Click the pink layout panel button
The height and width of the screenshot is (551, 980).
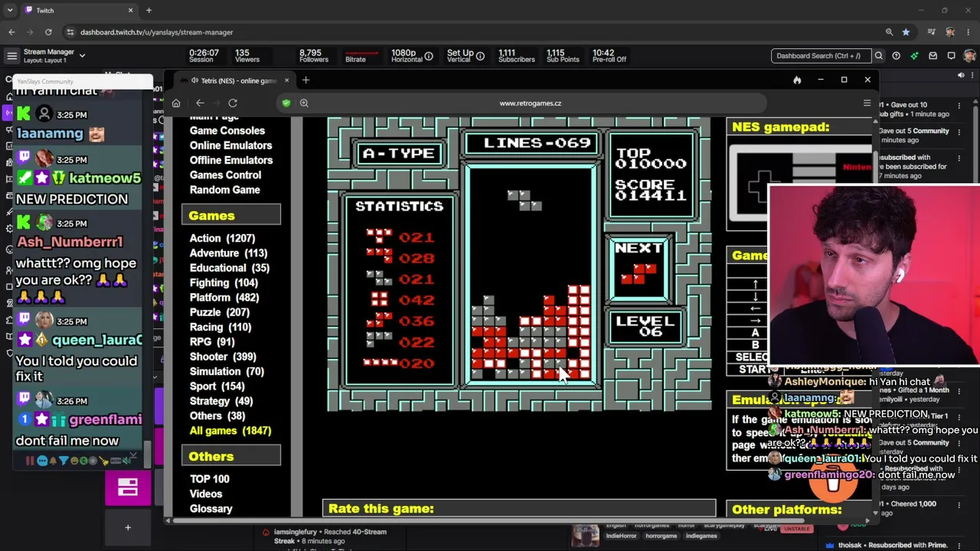(128, 487)
